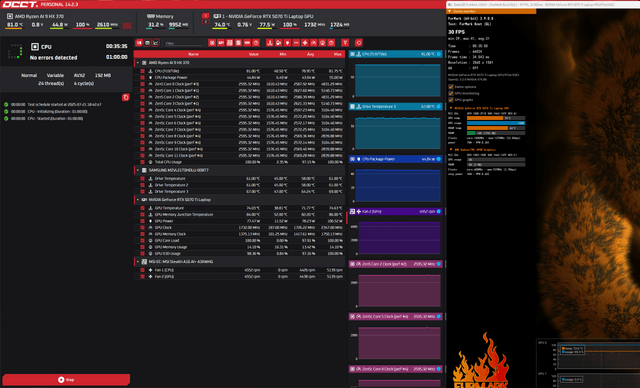Uncheck the GPU Temperature sensor checkbox
Viewport: 640px width, 388px height.
(x=142, y=208)
